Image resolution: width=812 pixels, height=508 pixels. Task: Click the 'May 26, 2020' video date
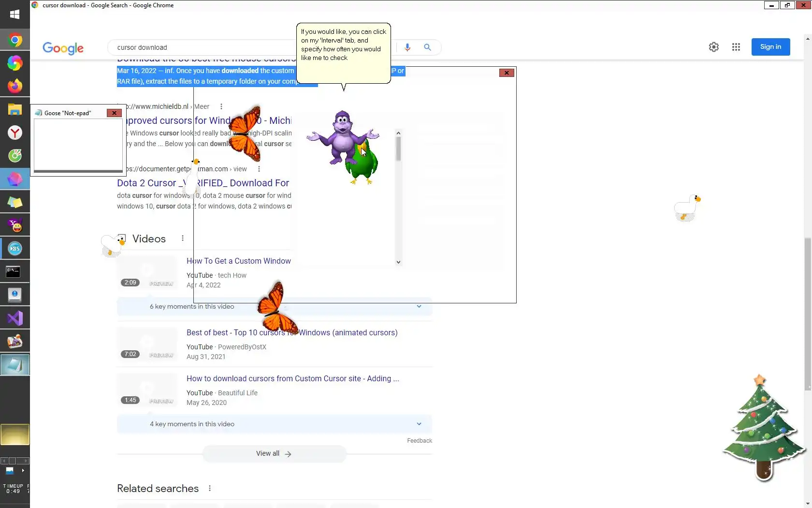206,403
